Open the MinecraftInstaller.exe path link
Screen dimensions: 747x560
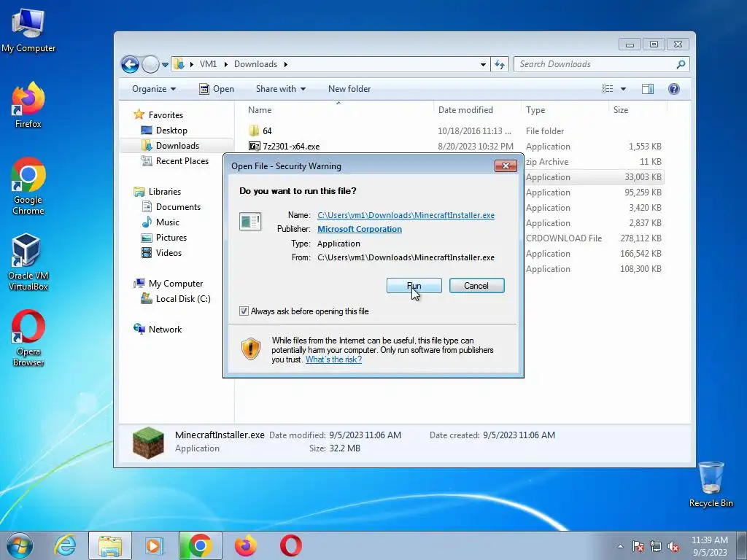(406, 215)
